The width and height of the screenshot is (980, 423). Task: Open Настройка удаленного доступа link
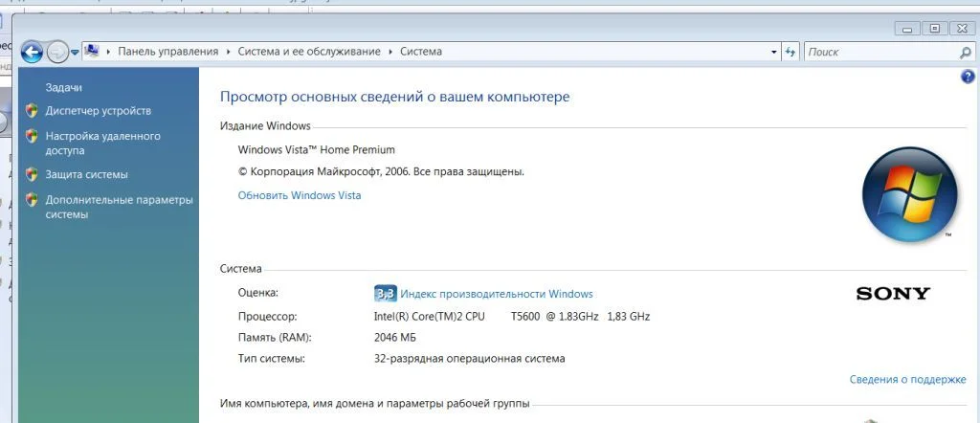point(103,144)
